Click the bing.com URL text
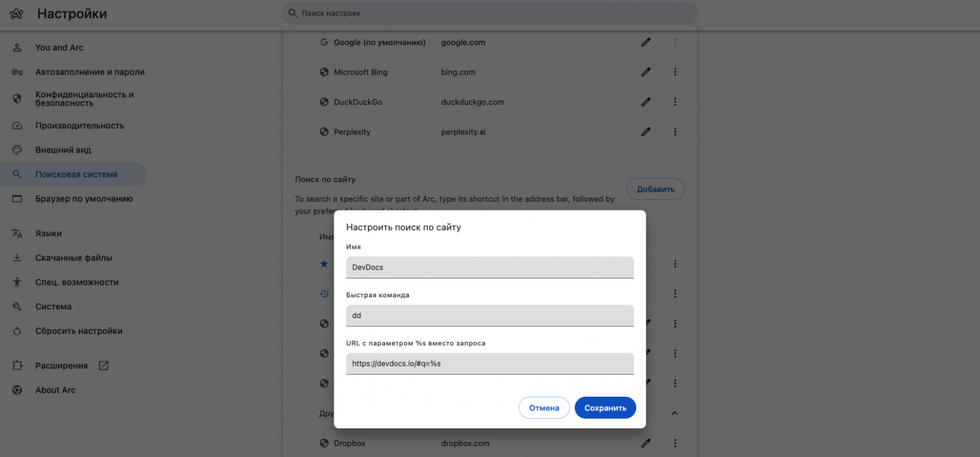980x457 pixels. (459, 72)
